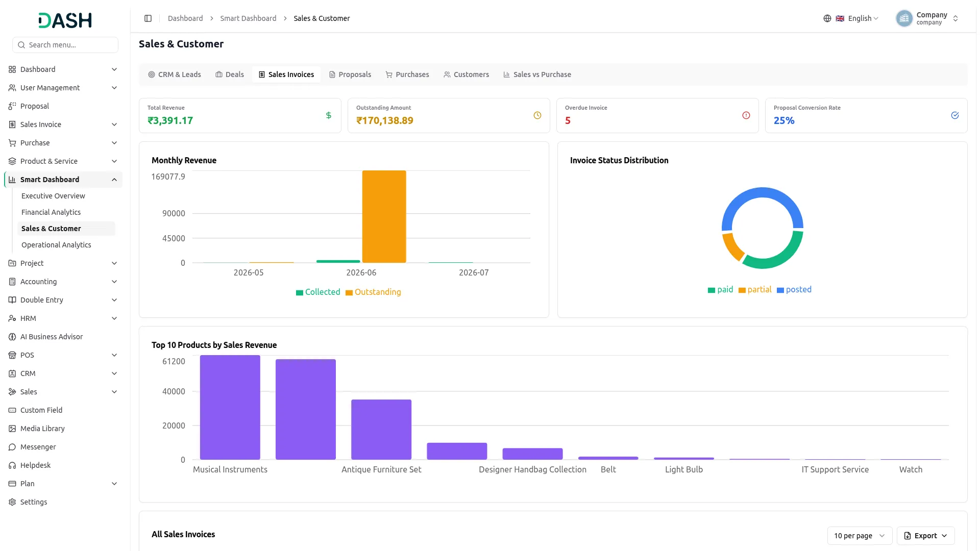Click the Sales Invoice sidebar icon
The height and width of the screenshot is (551, 980).
click(12, 124)
